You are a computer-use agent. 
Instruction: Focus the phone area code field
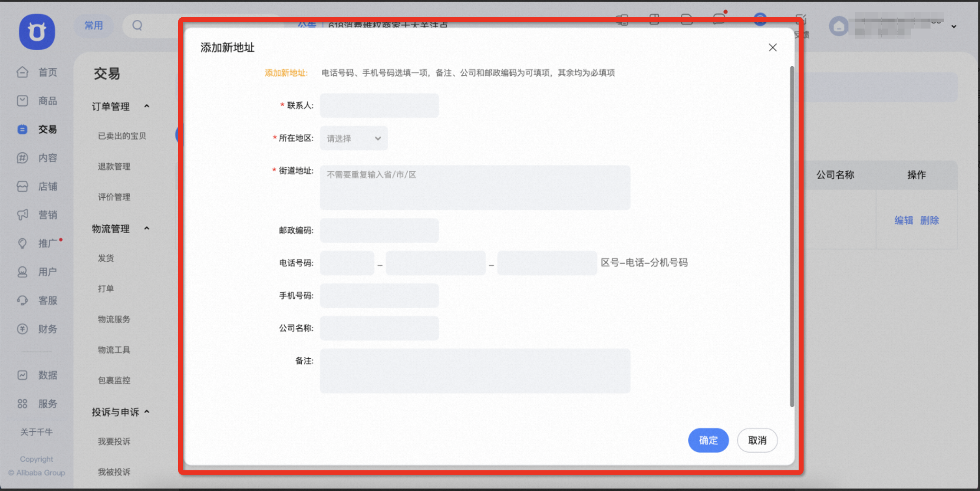coord(347,263)
